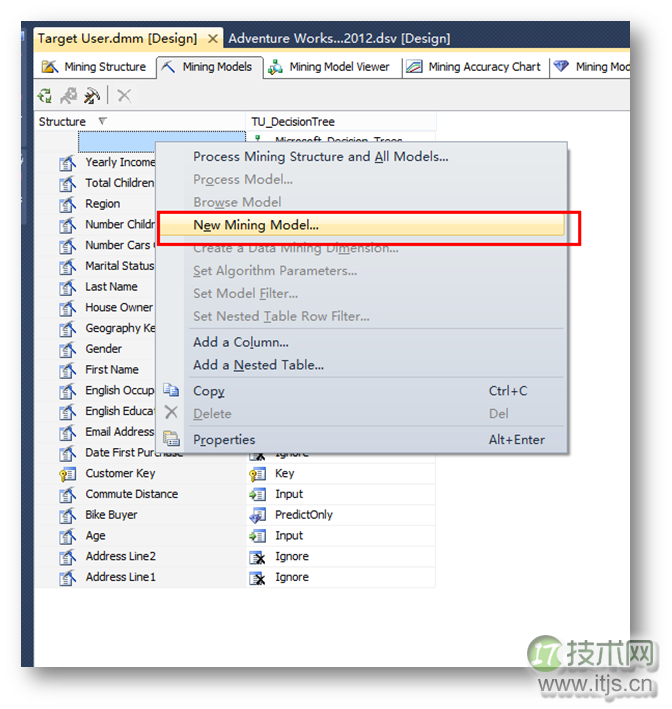Screen dimensions: 672x709
Task: Click the Mining Accuracy Chart tab icon
Action: pyautogui.click(x=413, y=67)
